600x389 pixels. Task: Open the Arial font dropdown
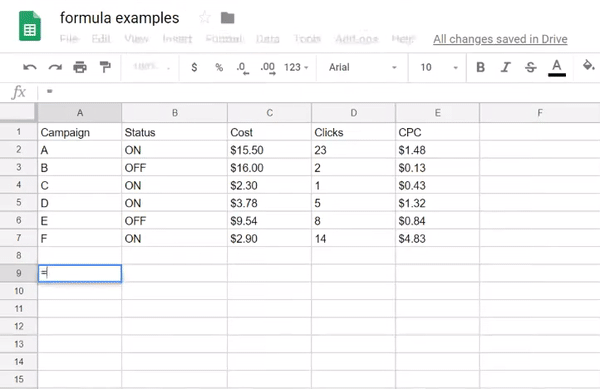point(362,67)
